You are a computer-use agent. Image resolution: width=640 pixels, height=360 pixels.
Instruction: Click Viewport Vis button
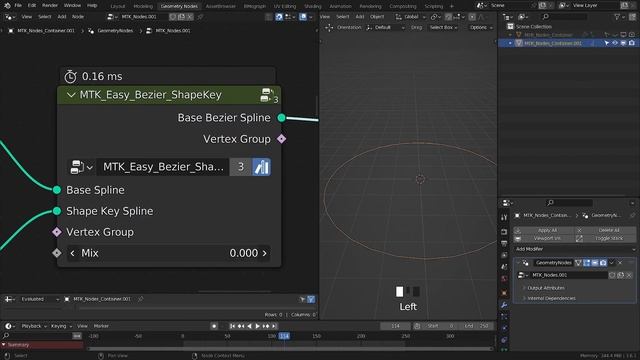click(544, 238)
